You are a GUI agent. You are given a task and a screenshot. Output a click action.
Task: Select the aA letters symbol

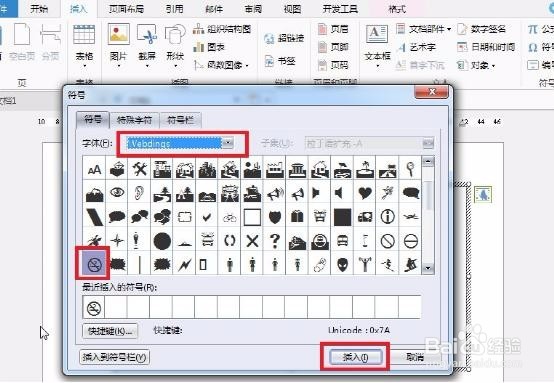point(94,169)
